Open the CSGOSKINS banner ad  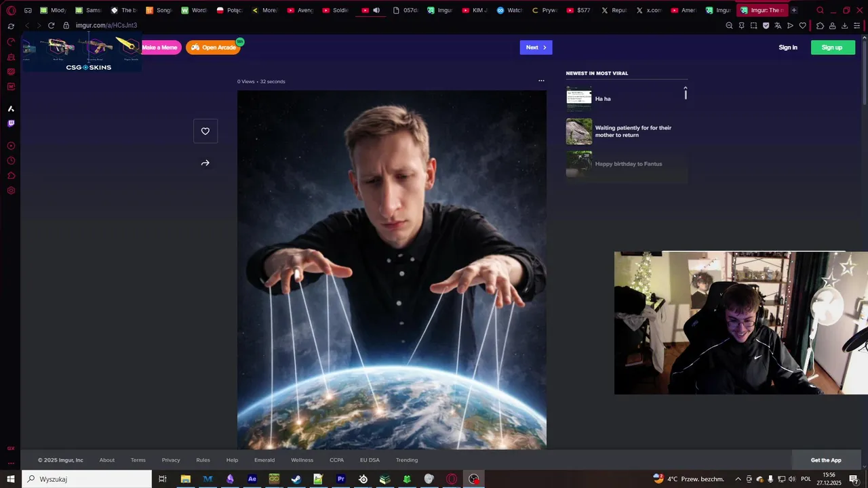[82, 52]
